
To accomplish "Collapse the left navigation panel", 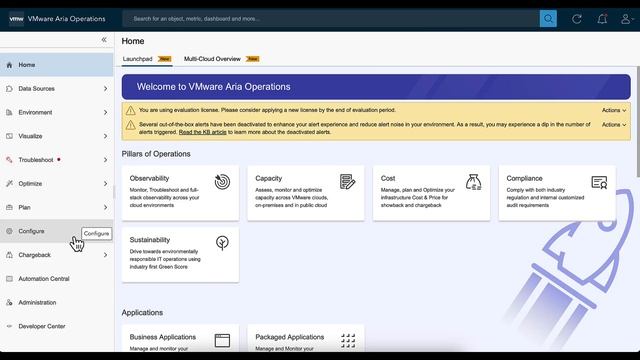I will [104, 40].
